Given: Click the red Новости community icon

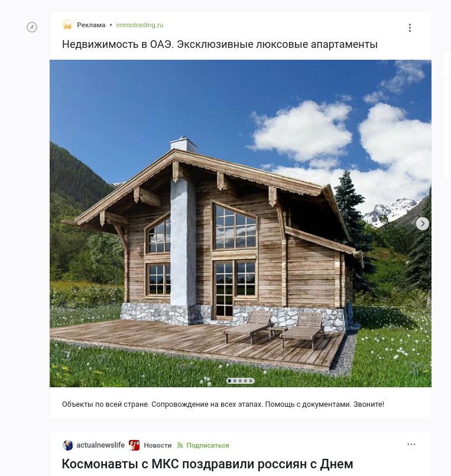Looking at the screenshot, I should pos(134,445).
